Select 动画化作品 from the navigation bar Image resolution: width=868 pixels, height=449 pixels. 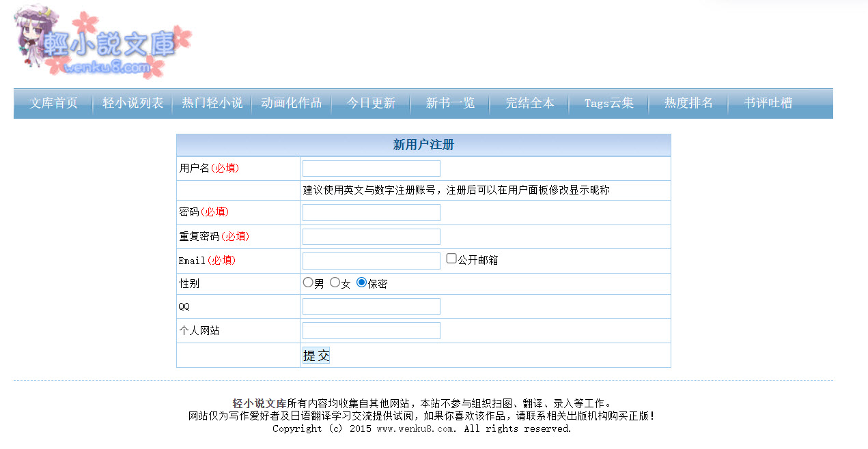coord(292,103)
